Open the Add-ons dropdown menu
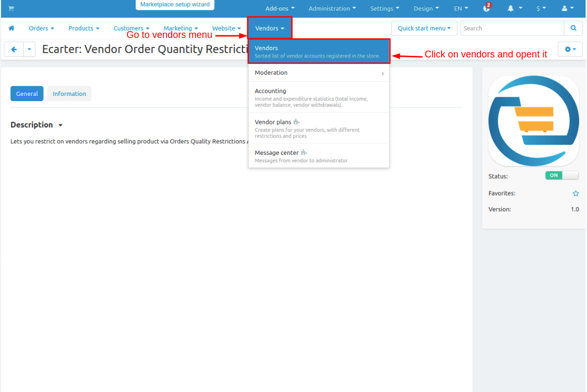The image size is (587, 392). tap(280, 8)
